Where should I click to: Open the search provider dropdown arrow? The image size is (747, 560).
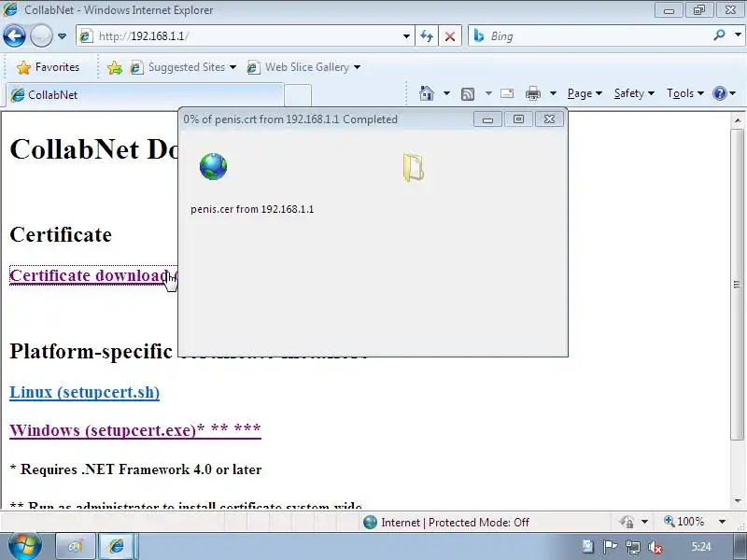(738, 35)
